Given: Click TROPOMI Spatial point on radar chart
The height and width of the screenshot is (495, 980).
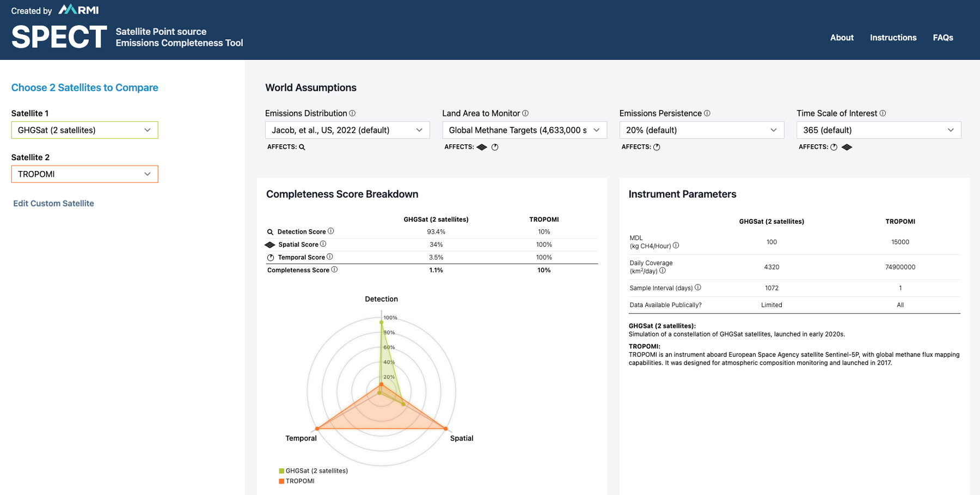Looking at the screenshot, I should point(446,429).
